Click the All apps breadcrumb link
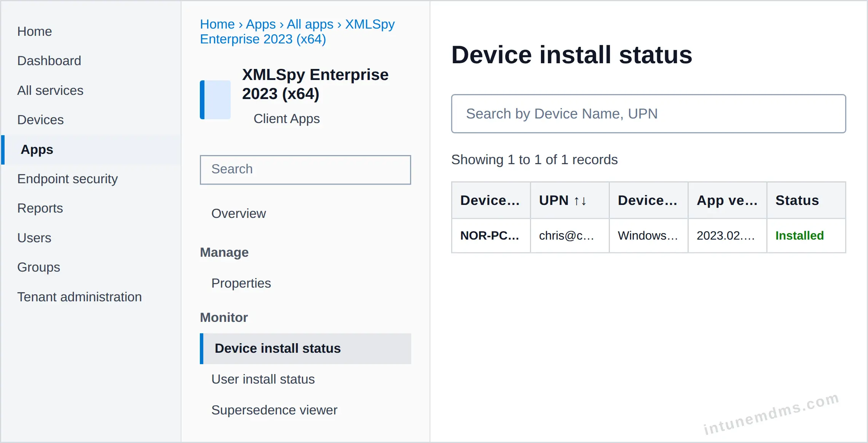The width and height of the screenshot is (868, 443). [x=310, y=24]
